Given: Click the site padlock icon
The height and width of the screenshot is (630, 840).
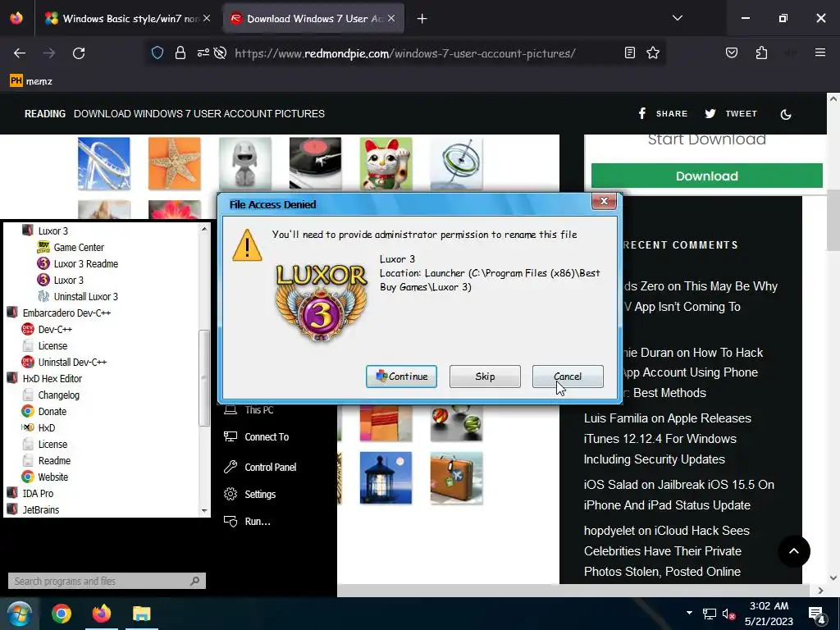Looking at the screenshot, I should [180, 53].
